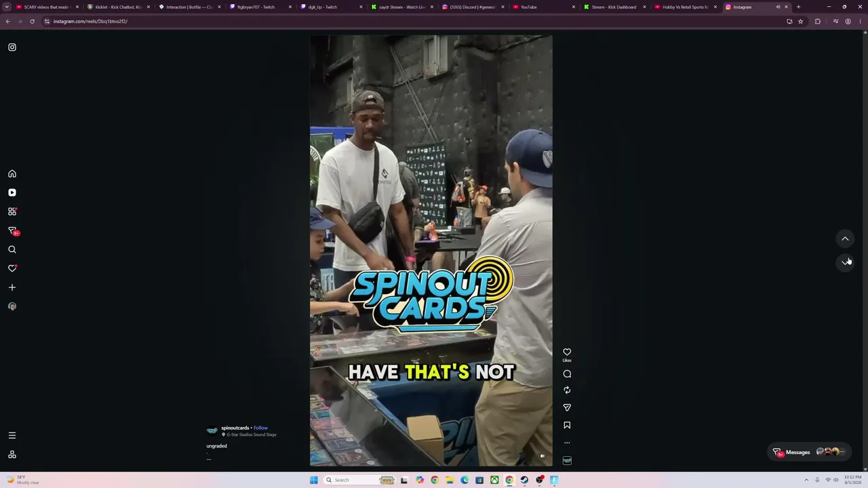The width and height of the screenshot is (868, 488).
Task: Click the spinoutcards profile picture
Action: pyautogui.click(x=212, y=430)
